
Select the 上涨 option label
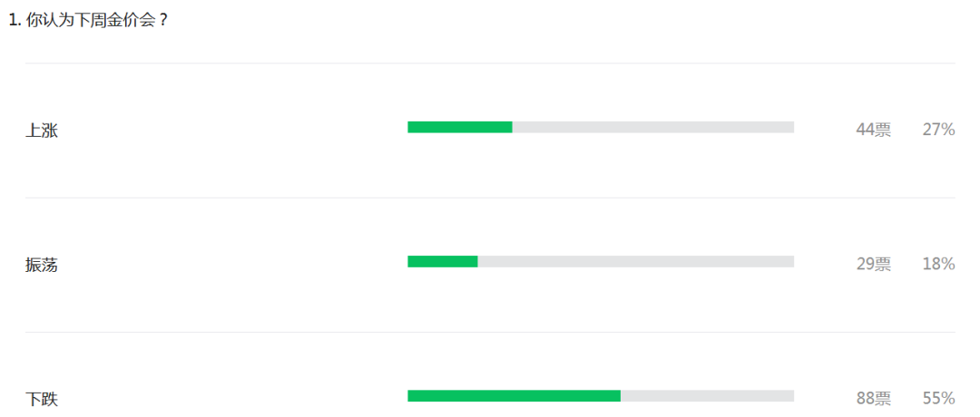pos(41,130)
